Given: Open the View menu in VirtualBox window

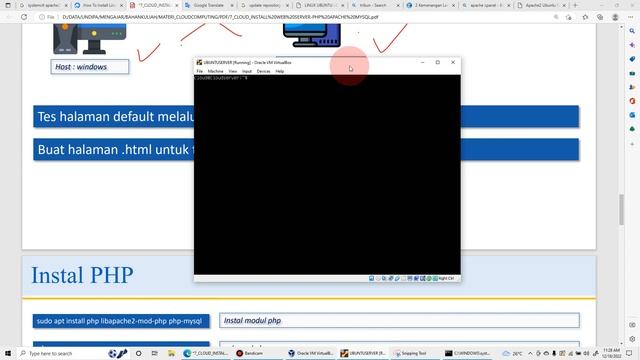Looking at the screenshot, I should pos(233,71).
